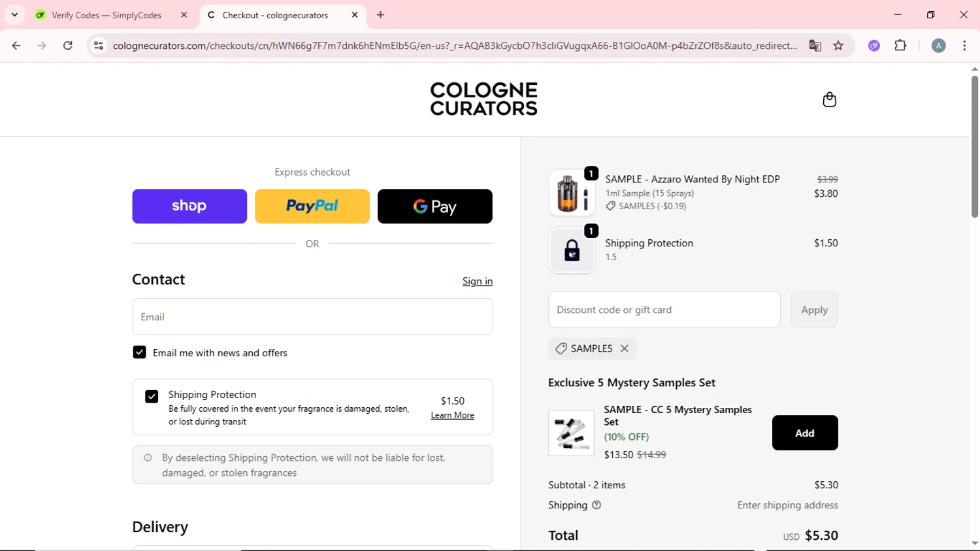Open the Extensions puzzle icon
The height and width of the screenshot is (551, 980).
click(x=900, y=46)
